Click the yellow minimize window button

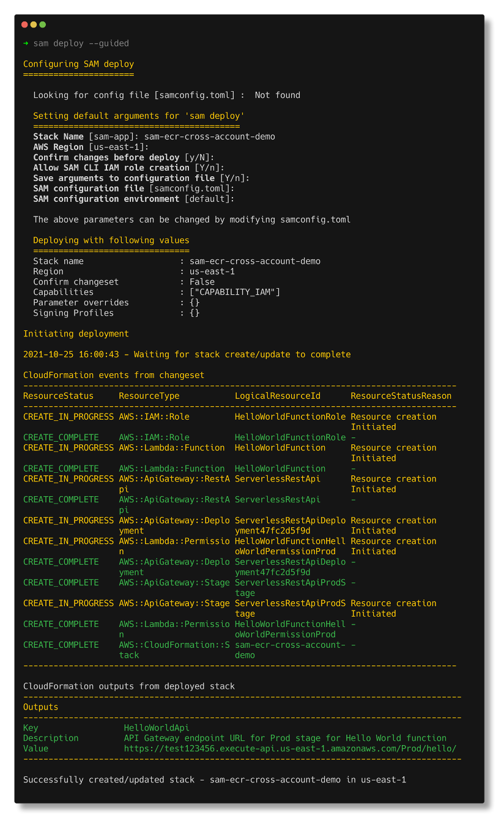click(32, 24)
